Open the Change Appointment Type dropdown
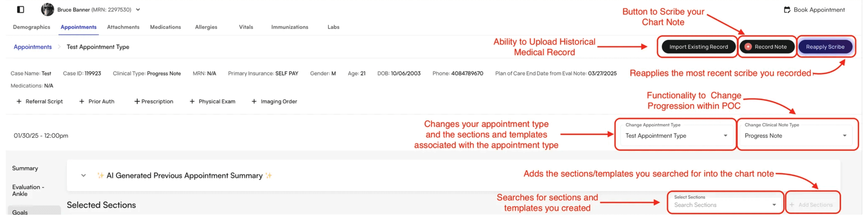This screenshot has height=223, width=868. pos(725,135)
